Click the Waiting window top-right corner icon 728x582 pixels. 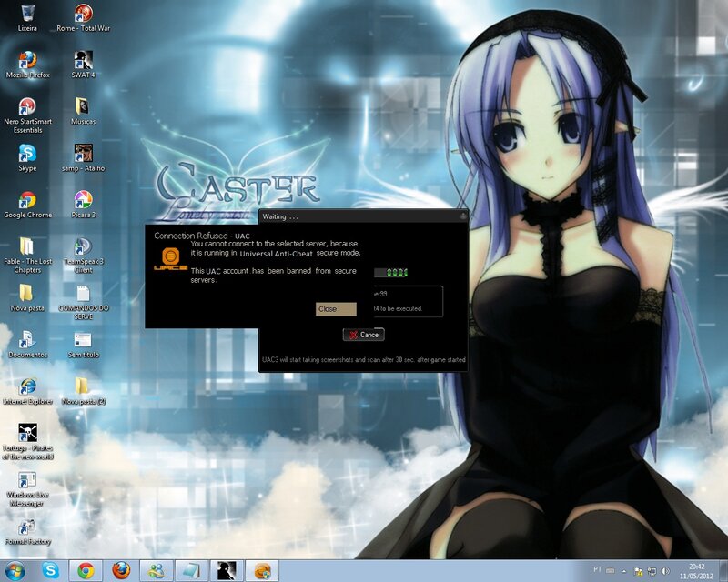click(463, 216)
